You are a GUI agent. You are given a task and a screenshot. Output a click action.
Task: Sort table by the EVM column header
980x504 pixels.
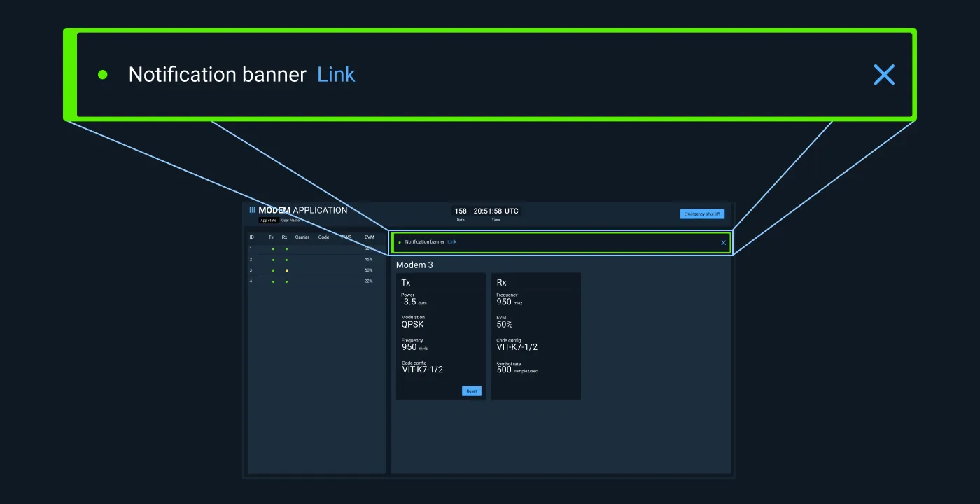click(369, 237)
